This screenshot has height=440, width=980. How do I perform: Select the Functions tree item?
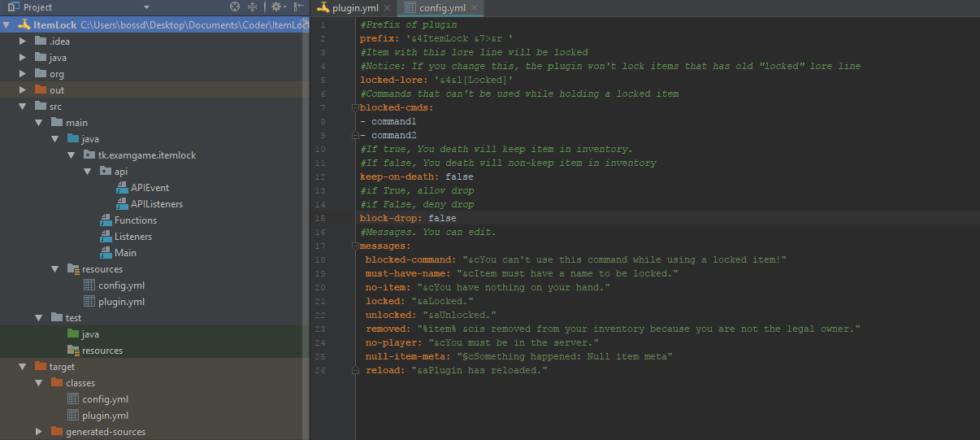pyautogui.click(x=136, y=220)
